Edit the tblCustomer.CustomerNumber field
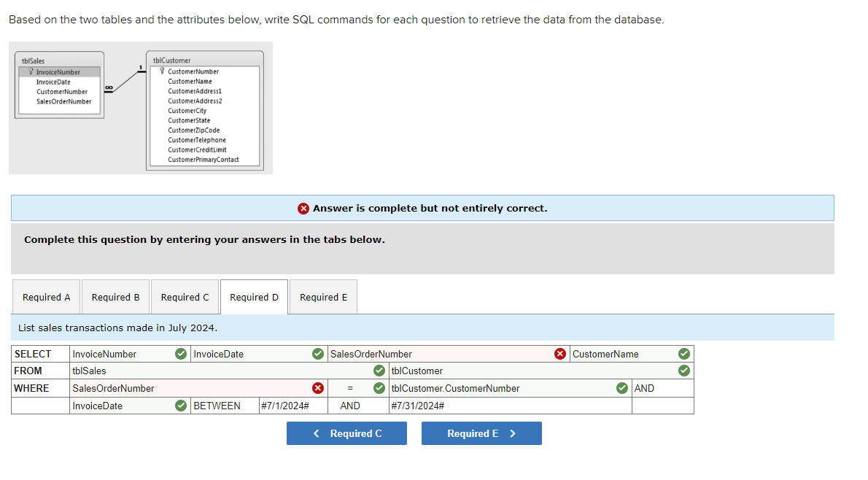868x480 pixels. [x=511, y=388]
